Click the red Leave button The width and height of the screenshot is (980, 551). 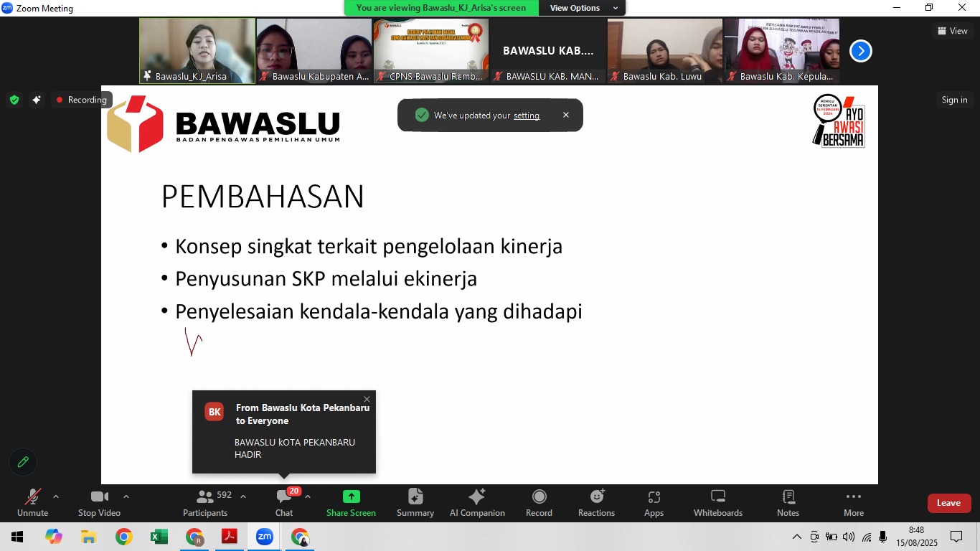coord(948,503)
